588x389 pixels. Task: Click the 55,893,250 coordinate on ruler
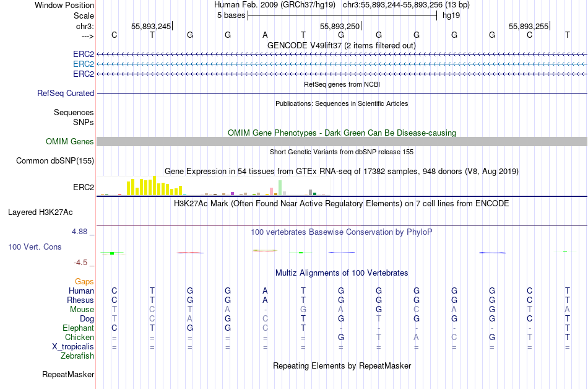[x=340, y=26]
